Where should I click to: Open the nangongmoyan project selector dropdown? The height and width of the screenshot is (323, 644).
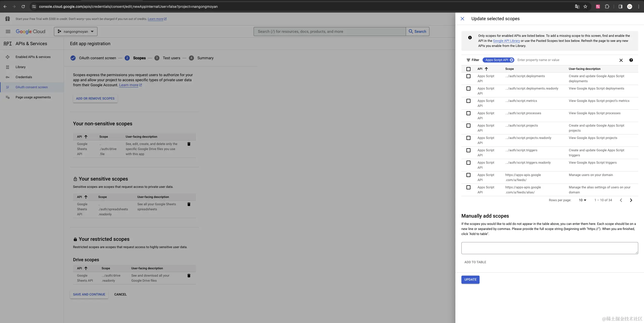point(76,32)
